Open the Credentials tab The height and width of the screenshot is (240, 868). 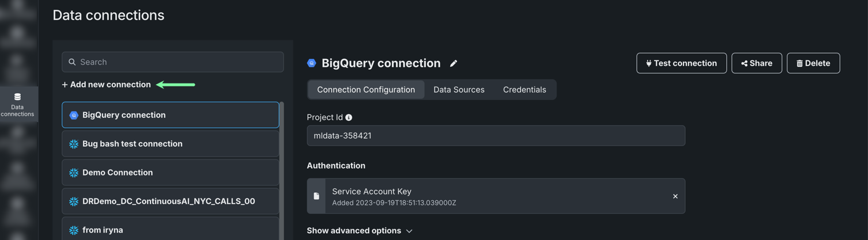click(524, 90)
